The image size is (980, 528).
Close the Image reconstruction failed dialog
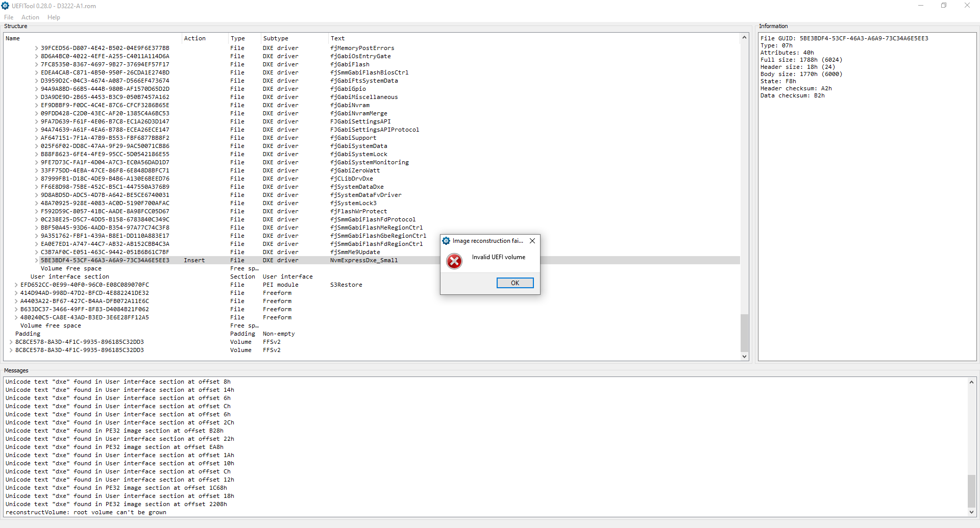(532, 241)
